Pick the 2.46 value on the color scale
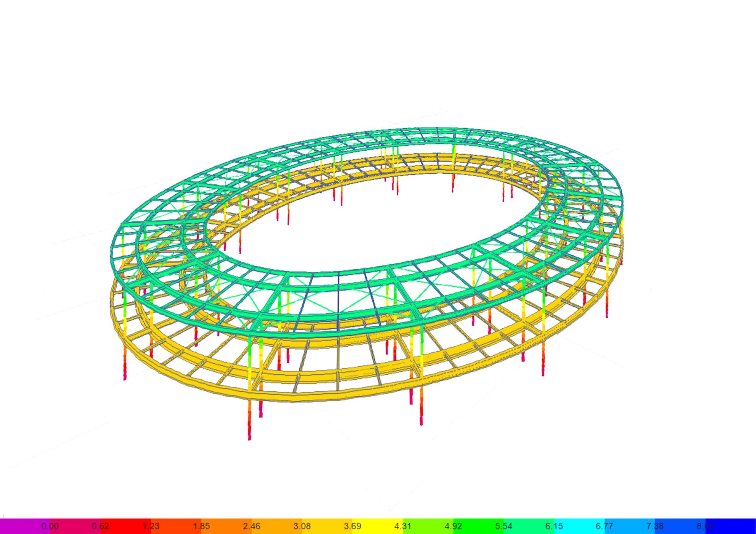This screenshot has width=756, height=534. [x=251, y=526]
